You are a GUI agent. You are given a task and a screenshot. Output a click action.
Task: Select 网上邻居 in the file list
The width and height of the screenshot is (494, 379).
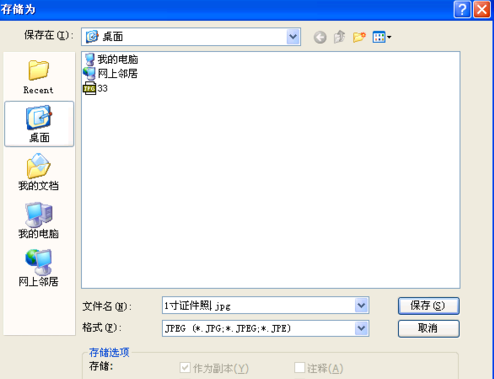click(x=111, y=74)
